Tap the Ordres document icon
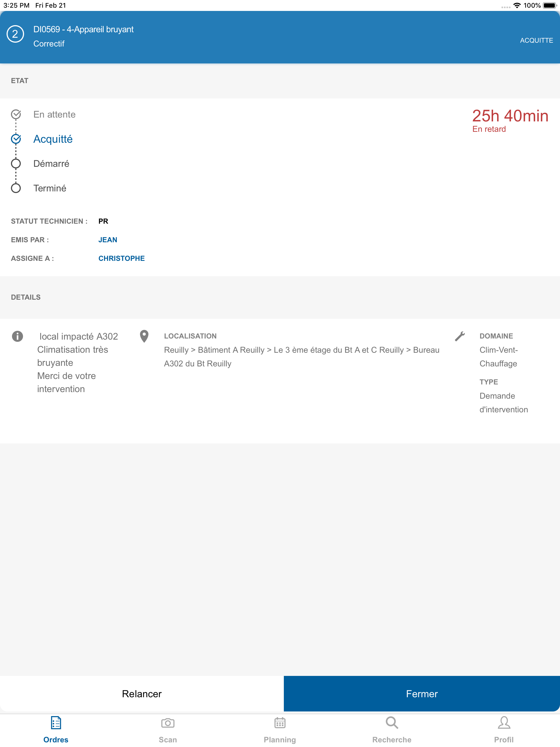 click(x=56, y=723)
